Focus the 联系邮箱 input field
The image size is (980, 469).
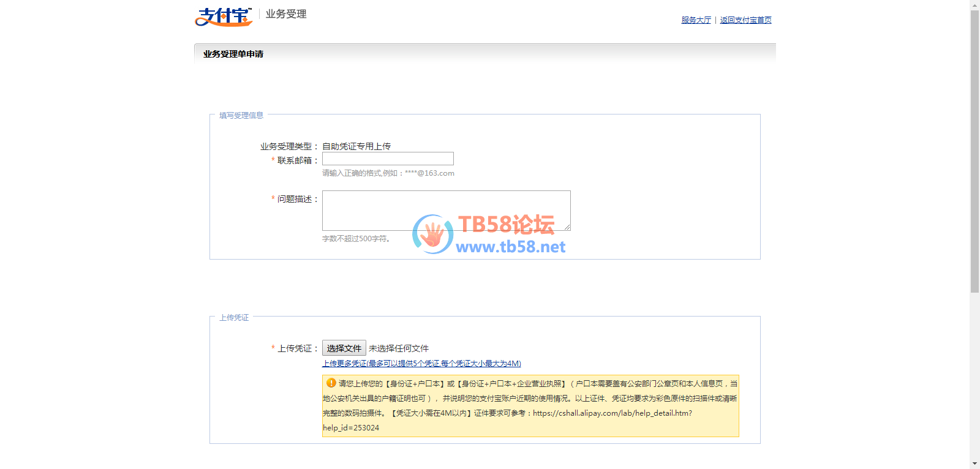point(388,159)
